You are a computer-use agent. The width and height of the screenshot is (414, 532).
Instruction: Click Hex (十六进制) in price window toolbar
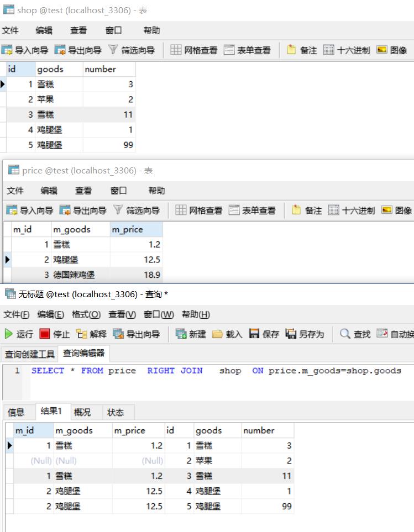(x=352, y=210)
